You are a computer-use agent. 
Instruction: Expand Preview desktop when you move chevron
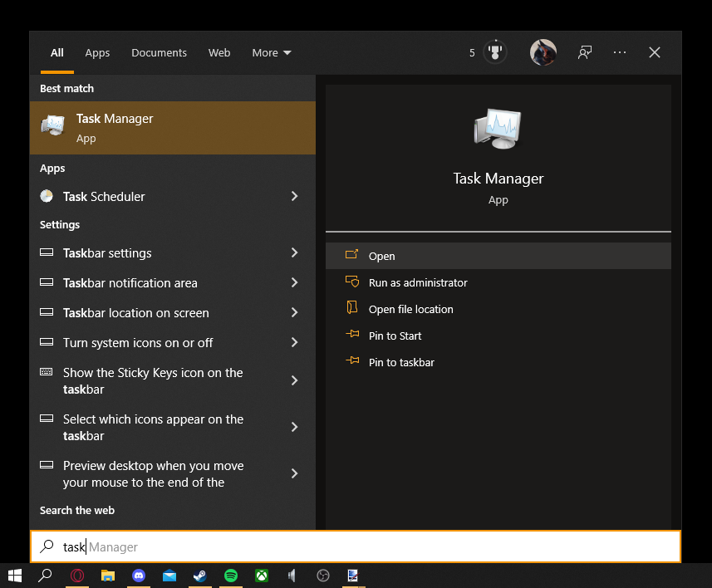(294, 473)
